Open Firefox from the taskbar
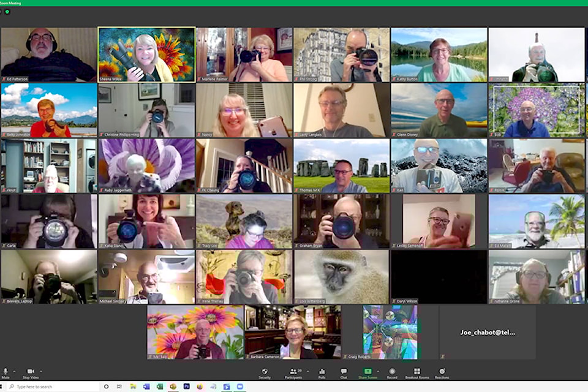 200,386
